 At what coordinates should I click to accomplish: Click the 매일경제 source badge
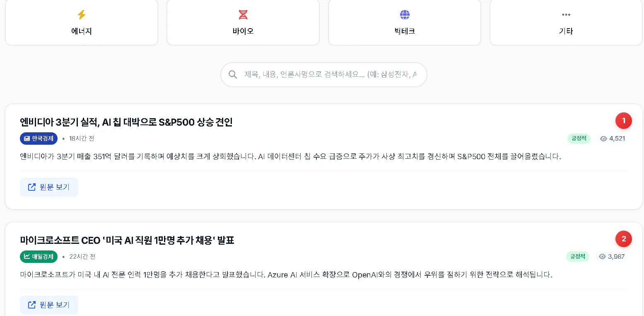[x=39, y=256]
